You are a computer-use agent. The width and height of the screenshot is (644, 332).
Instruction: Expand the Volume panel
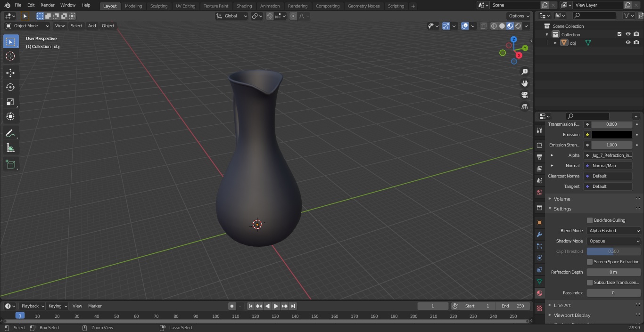tap(562, 199)
